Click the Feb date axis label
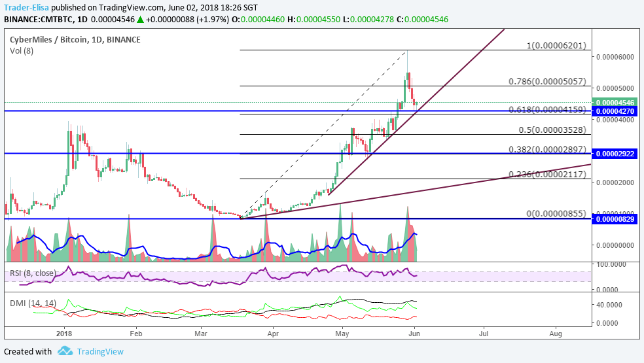This screenshot has height=363, width=644. pyautogui.click(x=136, y=334)
